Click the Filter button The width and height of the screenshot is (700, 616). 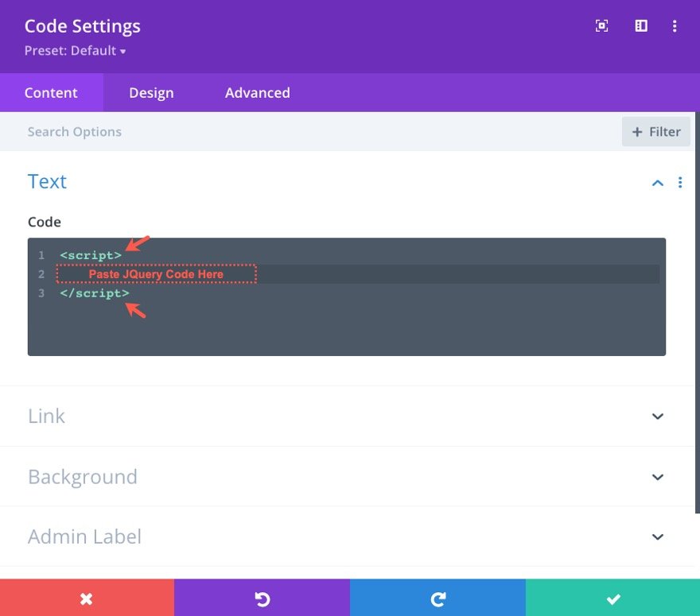point(656,132)
